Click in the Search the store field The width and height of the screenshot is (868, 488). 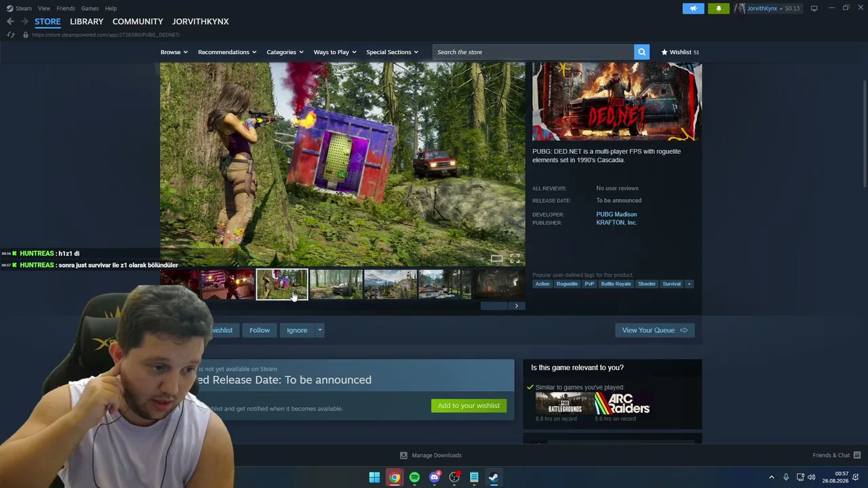[533, 52]
